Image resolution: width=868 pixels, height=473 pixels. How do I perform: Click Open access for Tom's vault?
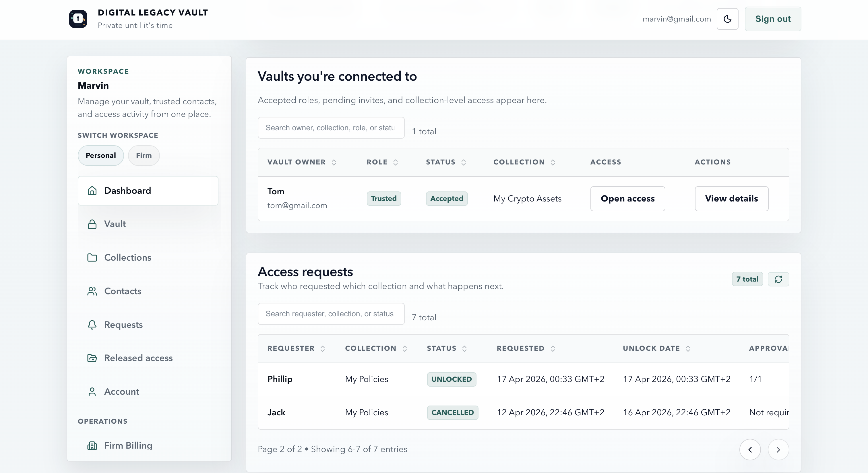627,199
